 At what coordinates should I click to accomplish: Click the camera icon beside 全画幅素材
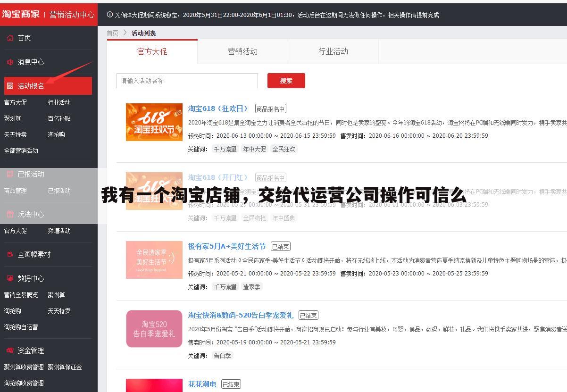click(10, 254)
